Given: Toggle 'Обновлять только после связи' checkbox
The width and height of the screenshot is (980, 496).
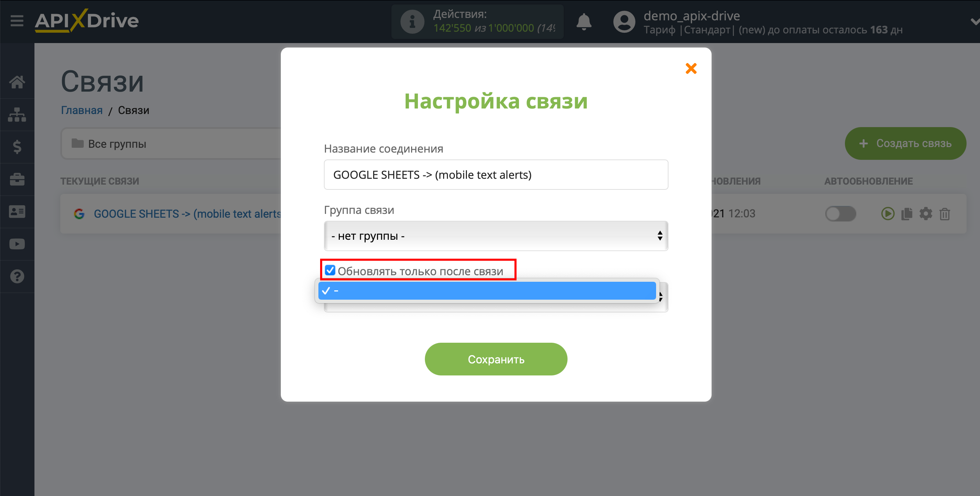Looking at the screenshot, I should pos(328,271).
